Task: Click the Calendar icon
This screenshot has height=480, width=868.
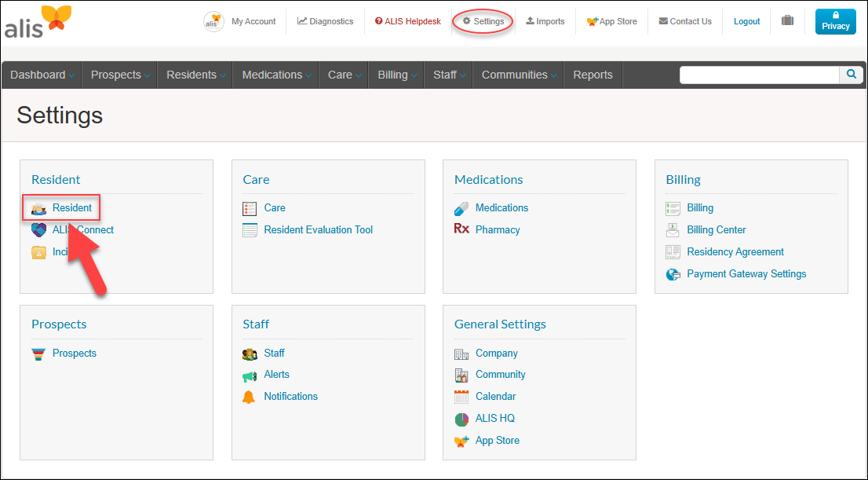Action: tap(461, 397)
